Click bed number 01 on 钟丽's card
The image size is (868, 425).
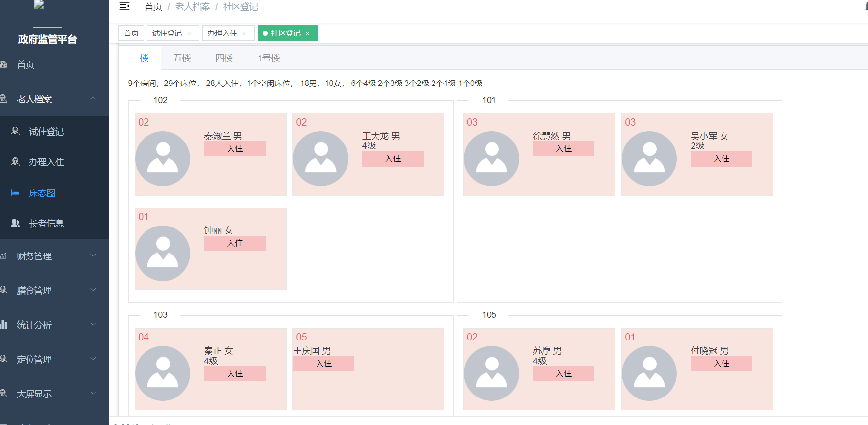pyautogui.click(x=143, y=217)
